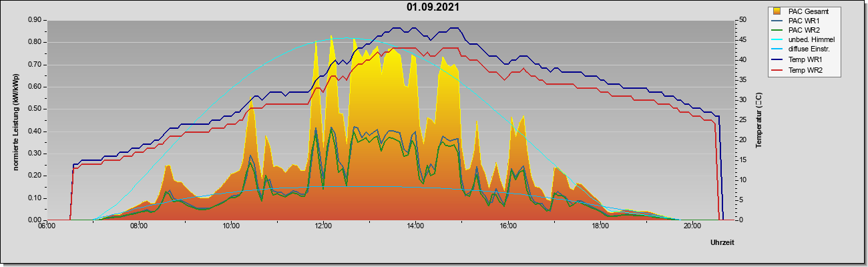Click the 16:00 time axis label
Viewport: 868px width, 267px height.
coord(508,226)
